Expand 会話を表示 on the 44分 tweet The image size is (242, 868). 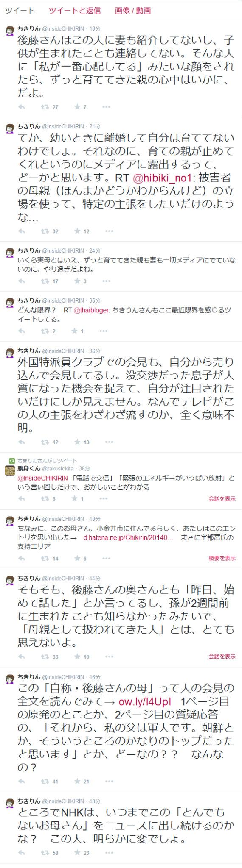click(x=222, y=657)
